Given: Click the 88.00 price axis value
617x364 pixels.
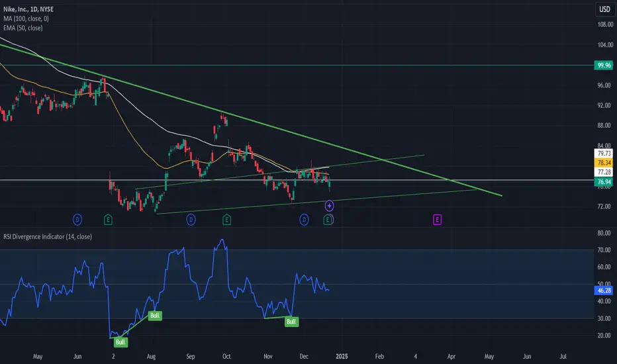Looking at the screenshot, I should tap(605, 126).
